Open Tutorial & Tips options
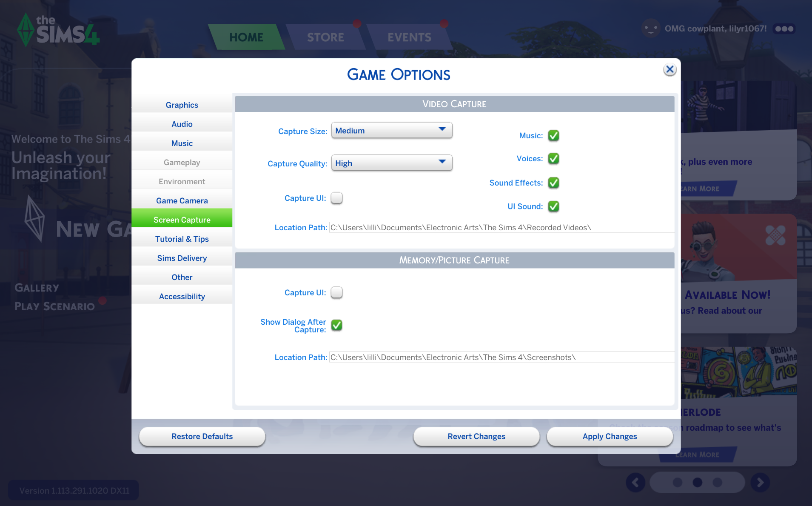Screen dimensions: 812x506 click(182, 239)
